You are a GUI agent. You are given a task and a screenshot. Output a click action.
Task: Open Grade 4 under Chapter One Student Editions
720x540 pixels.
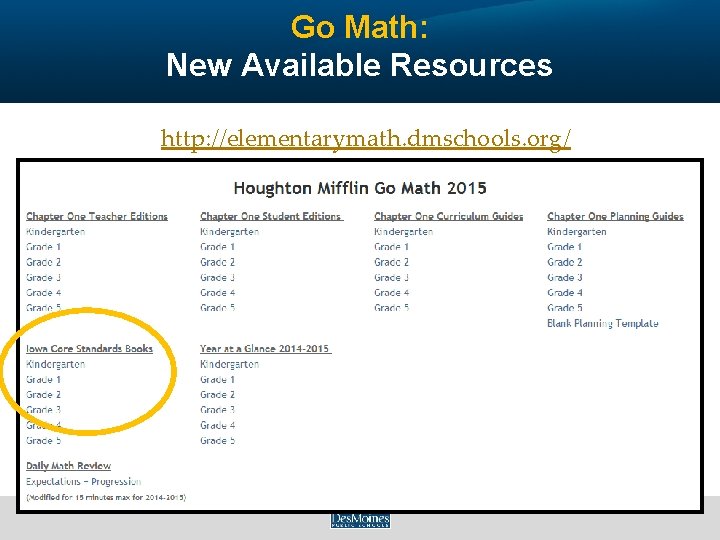(218, 292)
